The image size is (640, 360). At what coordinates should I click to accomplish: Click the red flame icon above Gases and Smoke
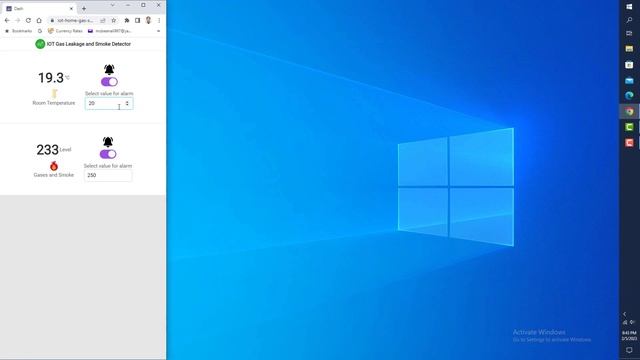click(53, 166)
